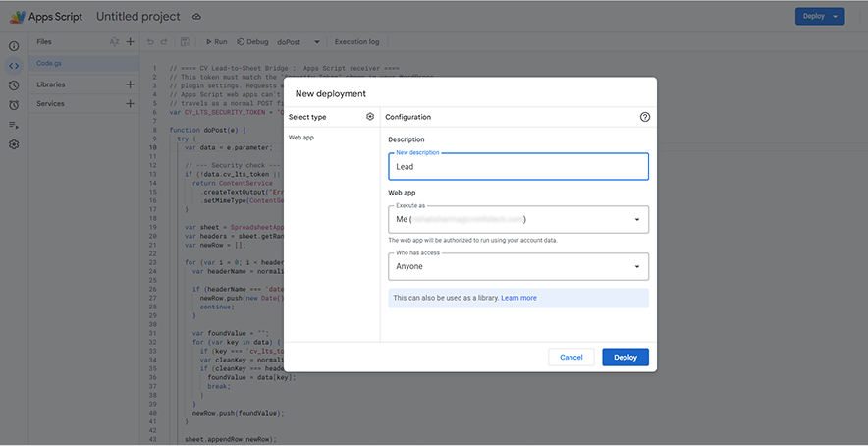Screen dimensions: 868x446
Task: Click the 'Configuration' heading
Action: click(x=408, y=117)
